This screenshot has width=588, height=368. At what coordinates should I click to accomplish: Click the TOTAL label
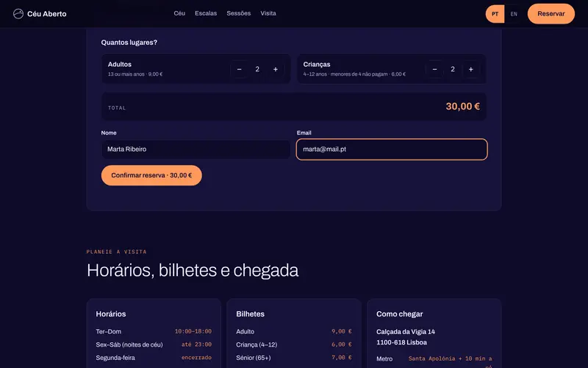tap(117, 107)
